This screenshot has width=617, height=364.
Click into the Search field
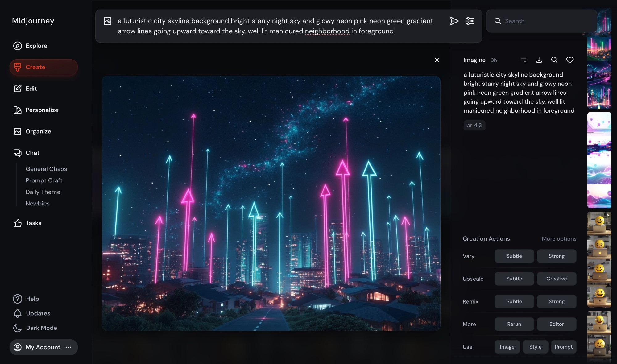point(541,21)
